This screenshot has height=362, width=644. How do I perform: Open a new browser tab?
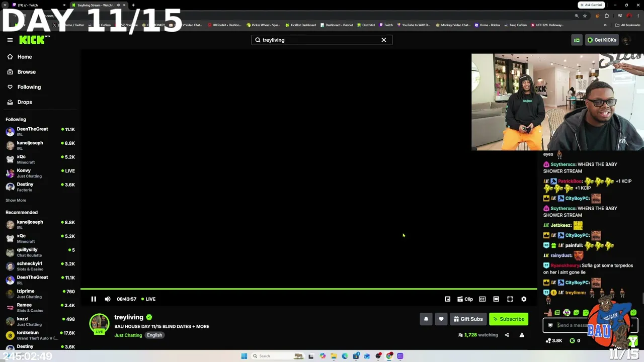133,5
